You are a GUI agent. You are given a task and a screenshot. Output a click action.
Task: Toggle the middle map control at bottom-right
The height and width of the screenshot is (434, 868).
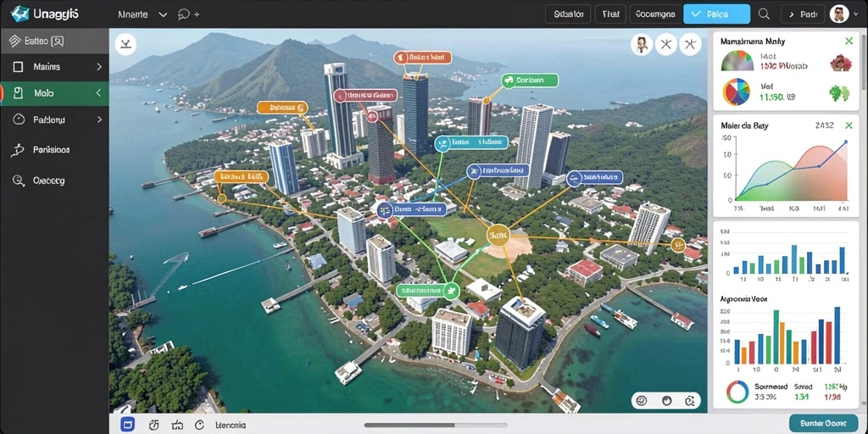tap(666, 400)
